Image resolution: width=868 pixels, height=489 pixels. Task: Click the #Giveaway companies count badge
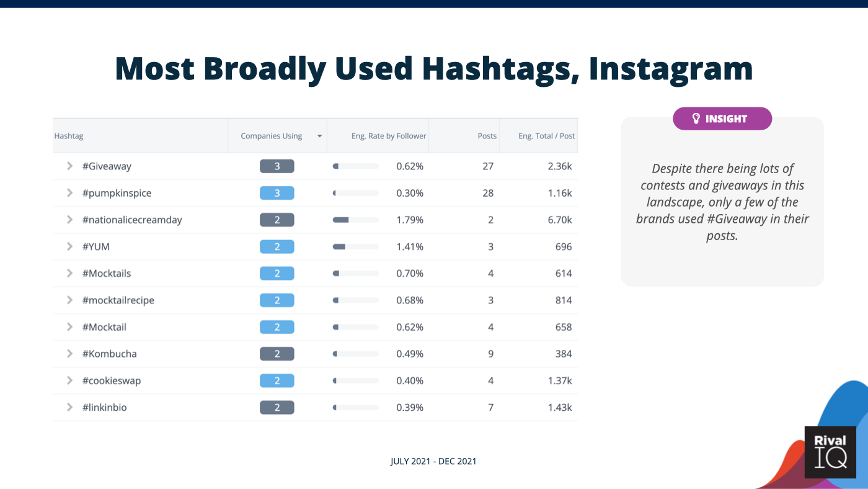click(277, 166)
